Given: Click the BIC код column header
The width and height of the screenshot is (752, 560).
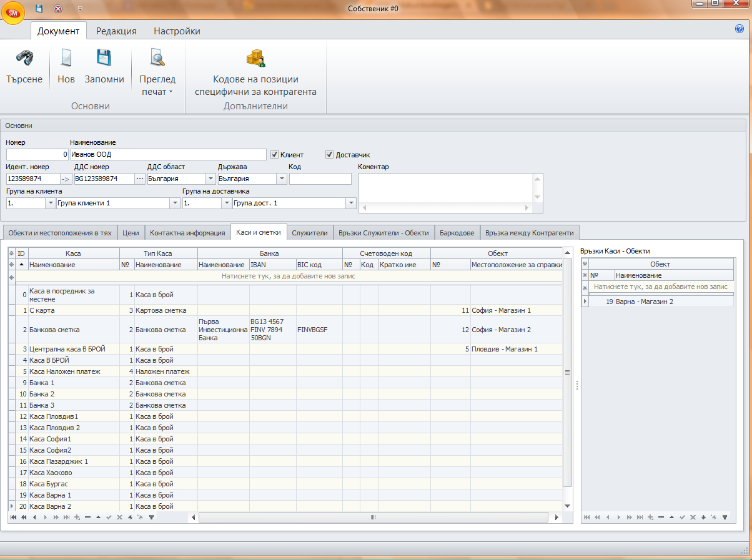Looking at the screenshot, I should pyautogui.click(x=319, y=265).
